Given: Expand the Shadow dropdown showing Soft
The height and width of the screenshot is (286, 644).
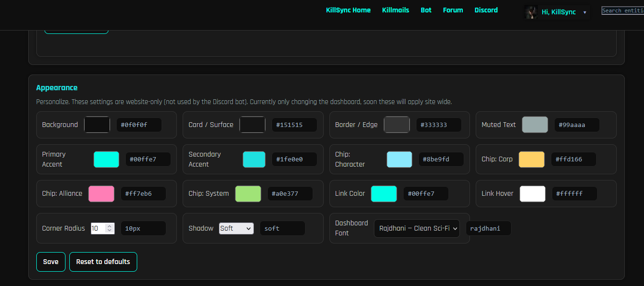Looking at the screenshot, I should [236, 228].
